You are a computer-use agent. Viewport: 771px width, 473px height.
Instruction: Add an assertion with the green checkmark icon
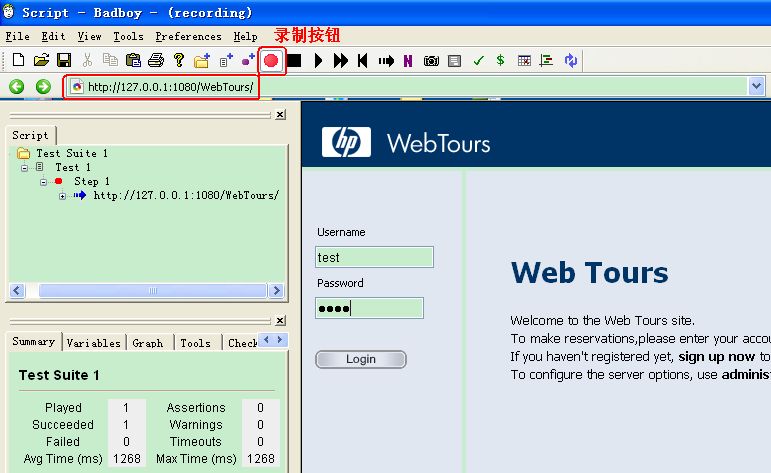[x=478, y=60]
